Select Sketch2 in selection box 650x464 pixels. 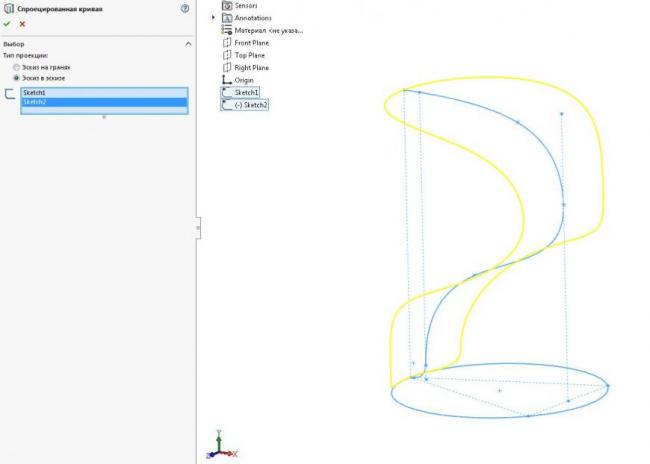(x=104, y=102)
